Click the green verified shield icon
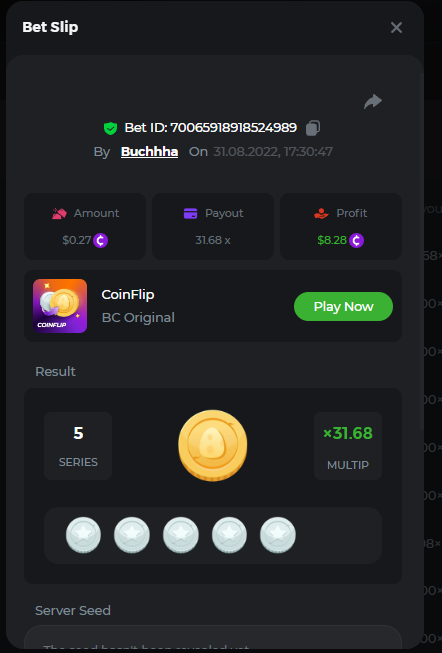 click(110, 128)
